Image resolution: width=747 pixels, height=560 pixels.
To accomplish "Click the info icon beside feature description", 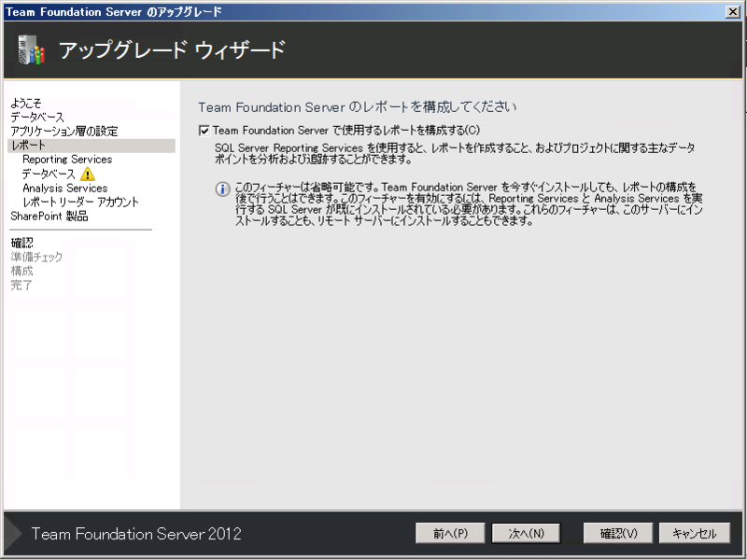I will [222, 189].
